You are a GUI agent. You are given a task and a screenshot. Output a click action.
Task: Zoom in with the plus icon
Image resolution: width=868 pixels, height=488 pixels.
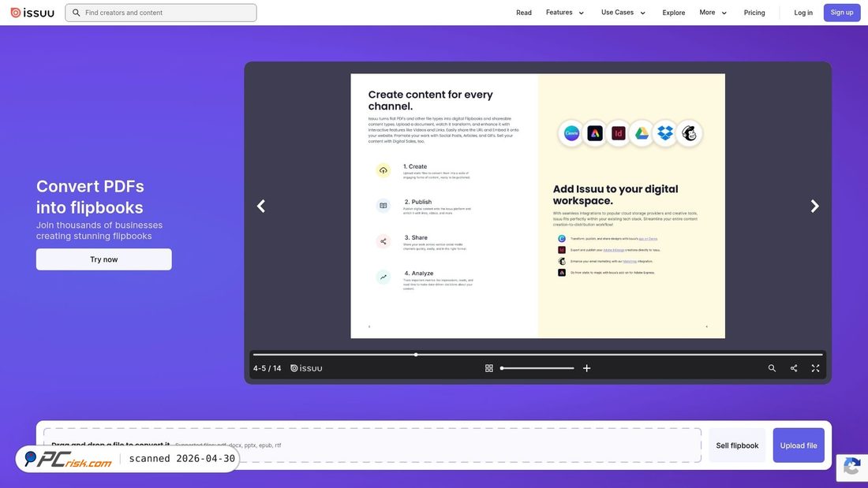click(x=587, y=368)
